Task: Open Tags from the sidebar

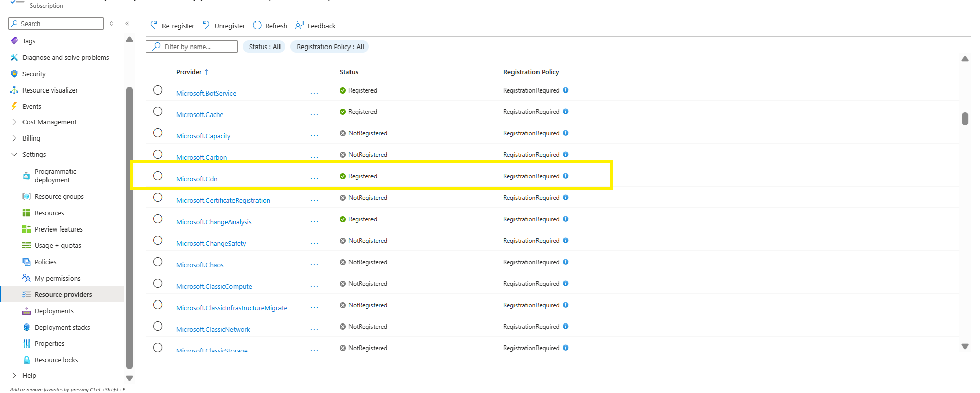Action: click(29, 41)
